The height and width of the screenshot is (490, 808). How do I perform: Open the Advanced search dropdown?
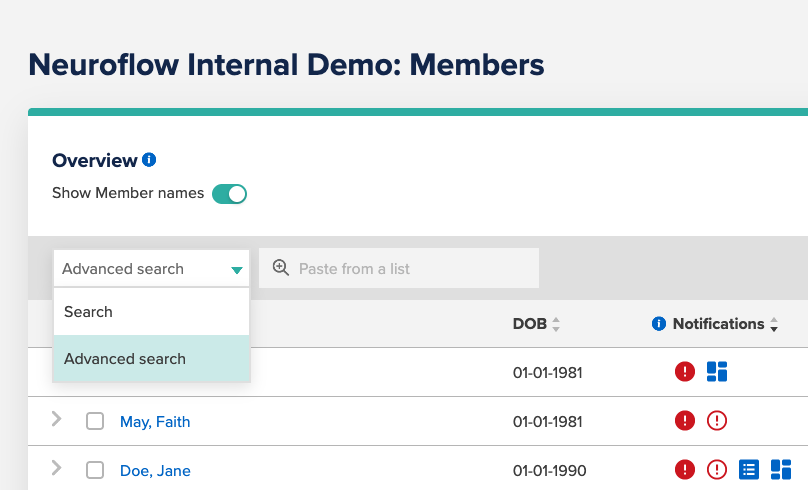[152, 268]
